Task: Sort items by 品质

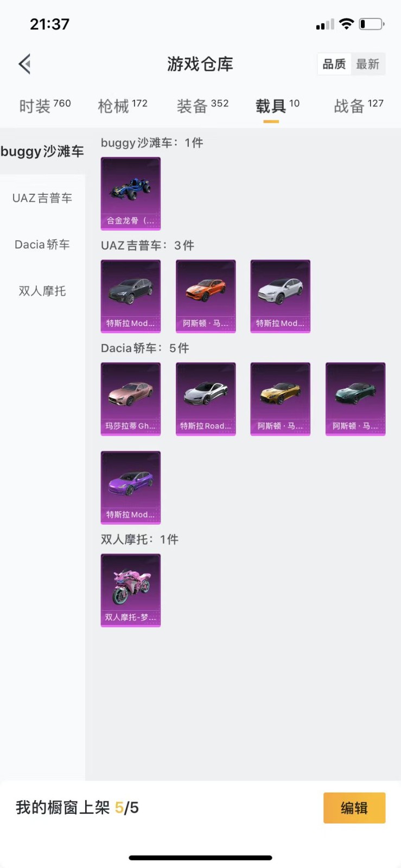Action: coord(334,64)
